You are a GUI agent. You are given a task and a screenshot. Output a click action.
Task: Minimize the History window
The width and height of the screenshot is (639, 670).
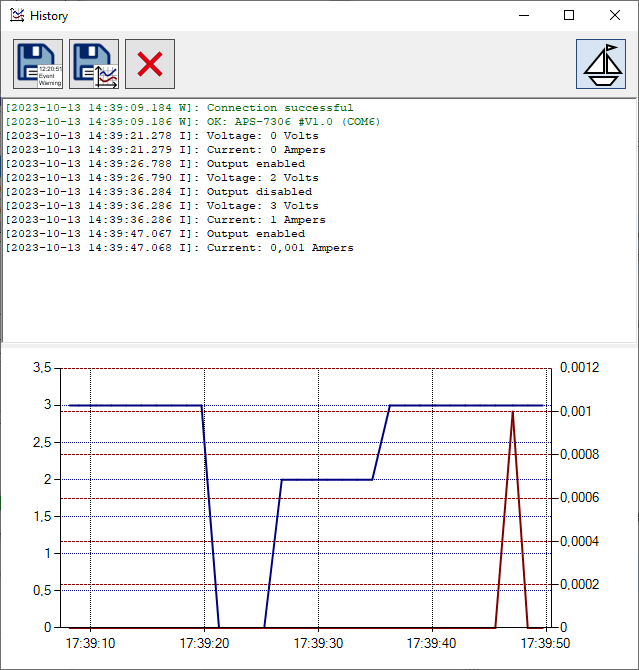tap(524, 15)
